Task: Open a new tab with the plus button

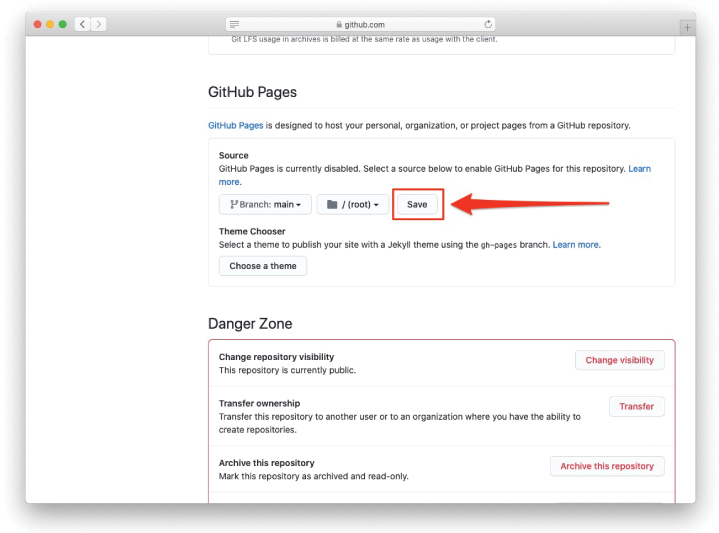Action: [x=687, y=27]
